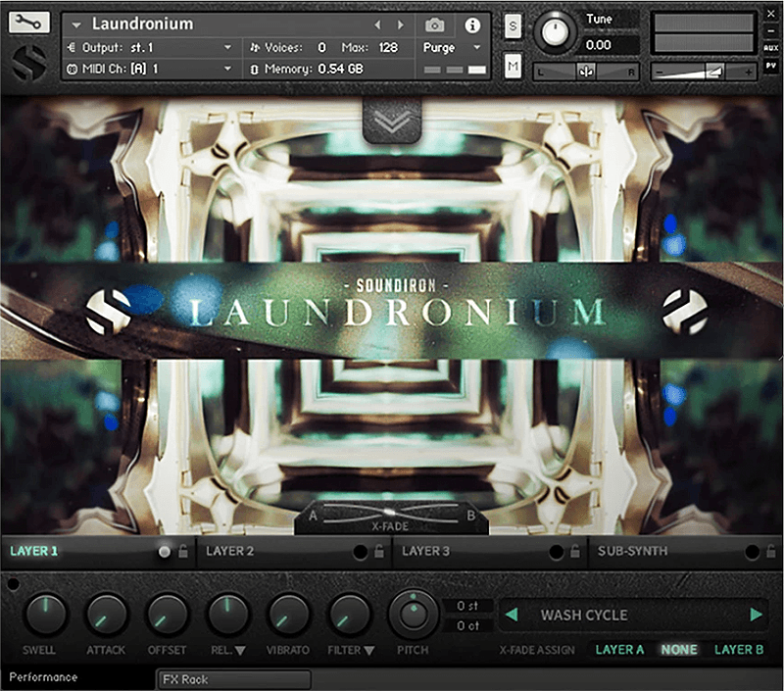Click the 0 st semitone field
784x691 pixels.
tap(467, 606)
